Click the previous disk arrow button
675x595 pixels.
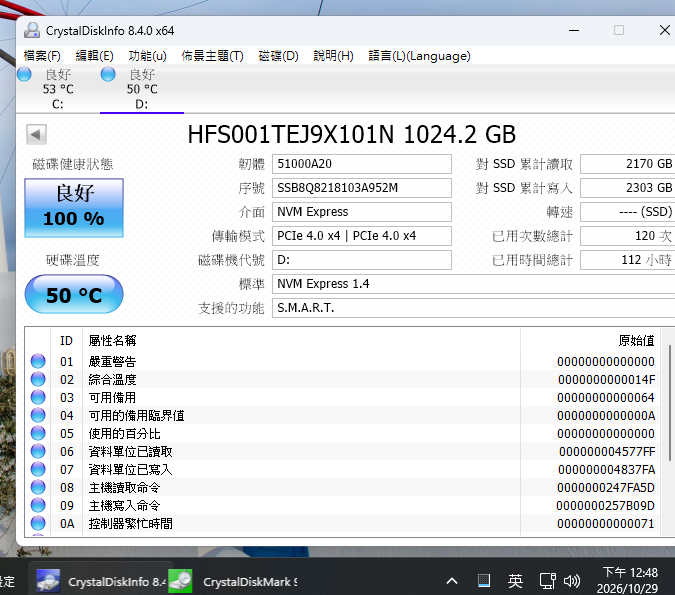36,135
